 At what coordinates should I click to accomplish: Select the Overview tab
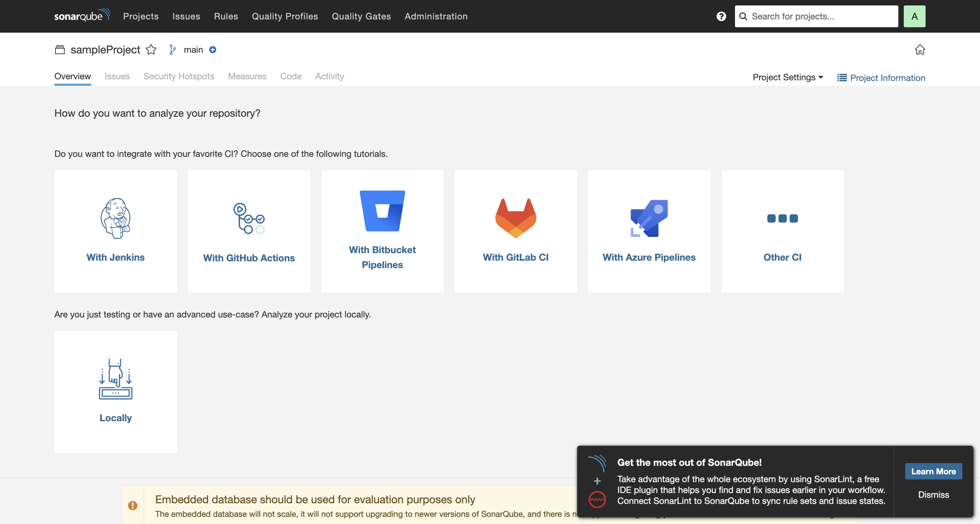pyautogui.click(x=73, y=76)
